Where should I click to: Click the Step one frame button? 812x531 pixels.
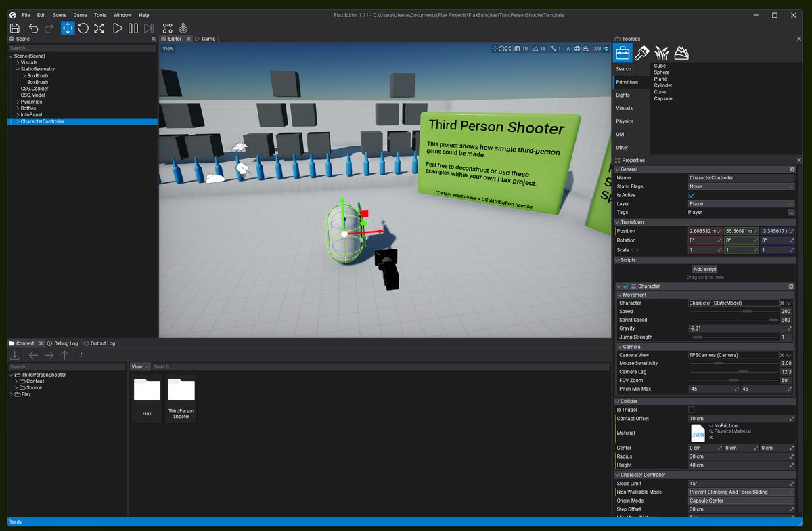(x=149, y=28)
